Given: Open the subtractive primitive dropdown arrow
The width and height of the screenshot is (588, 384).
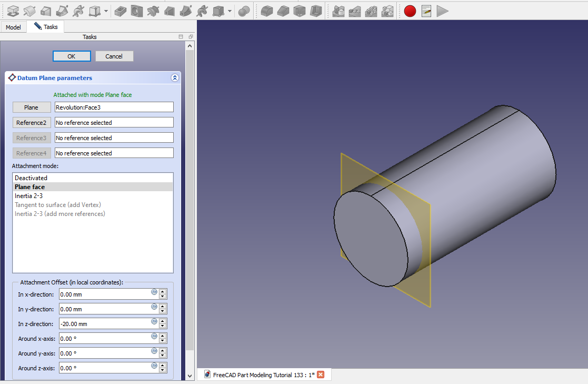Looking at the screenshot, I should 230,11.
